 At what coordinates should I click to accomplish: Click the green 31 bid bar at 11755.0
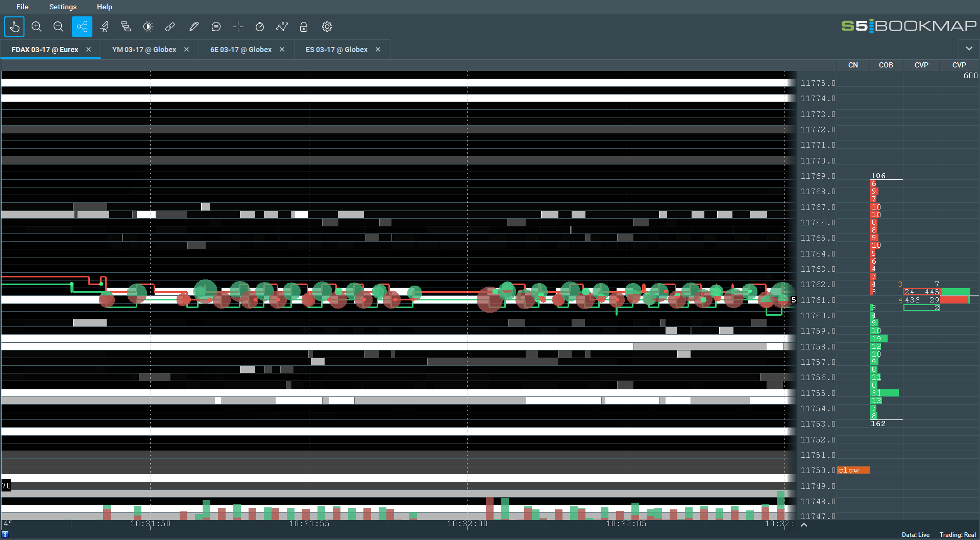(885, 393)
